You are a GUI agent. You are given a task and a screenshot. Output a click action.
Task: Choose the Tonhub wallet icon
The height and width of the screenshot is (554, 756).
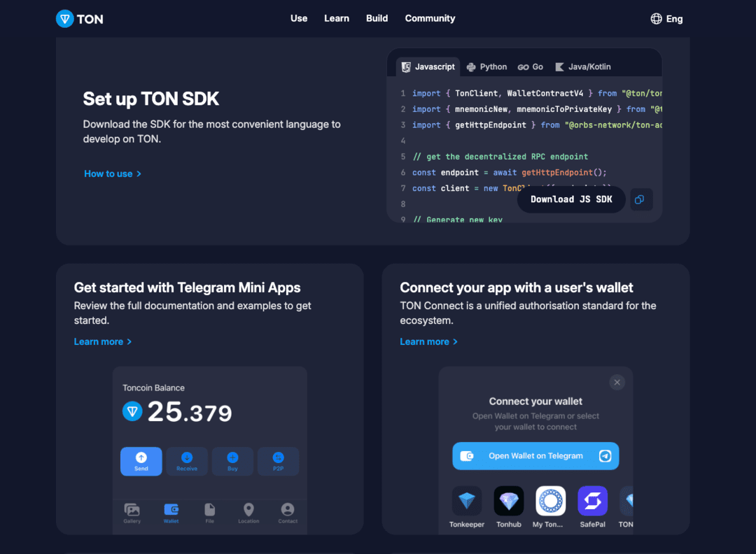coord(509,501)
